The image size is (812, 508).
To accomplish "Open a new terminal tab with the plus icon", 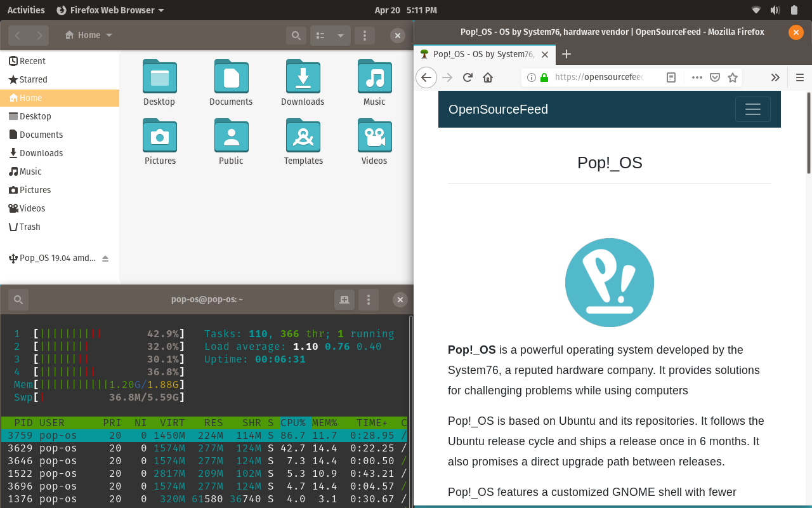I will [x=344, y=299].
